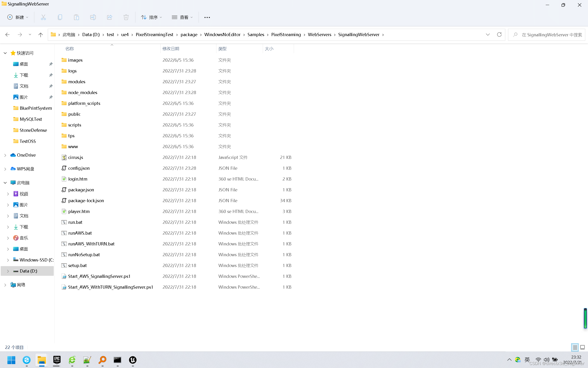
Task: Sort by the 名称 column header
Action: [70, 49]
